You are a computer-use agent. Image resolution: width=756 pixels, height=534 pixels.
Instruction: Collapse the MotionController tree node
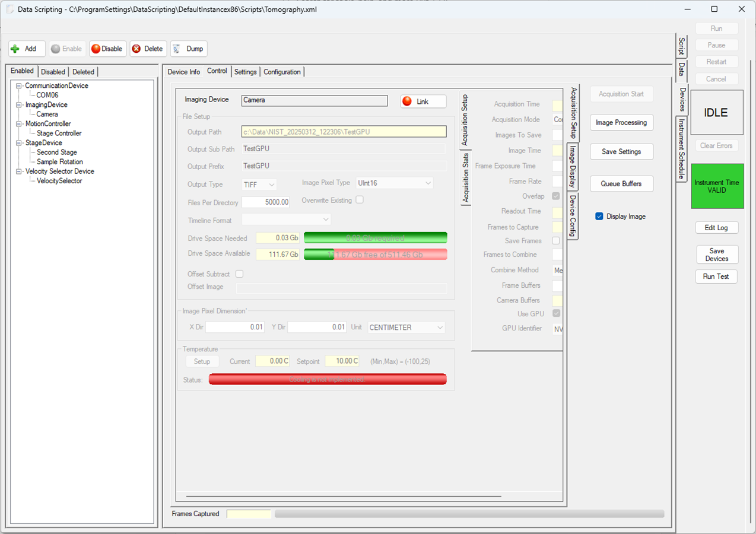click(19, 124)
